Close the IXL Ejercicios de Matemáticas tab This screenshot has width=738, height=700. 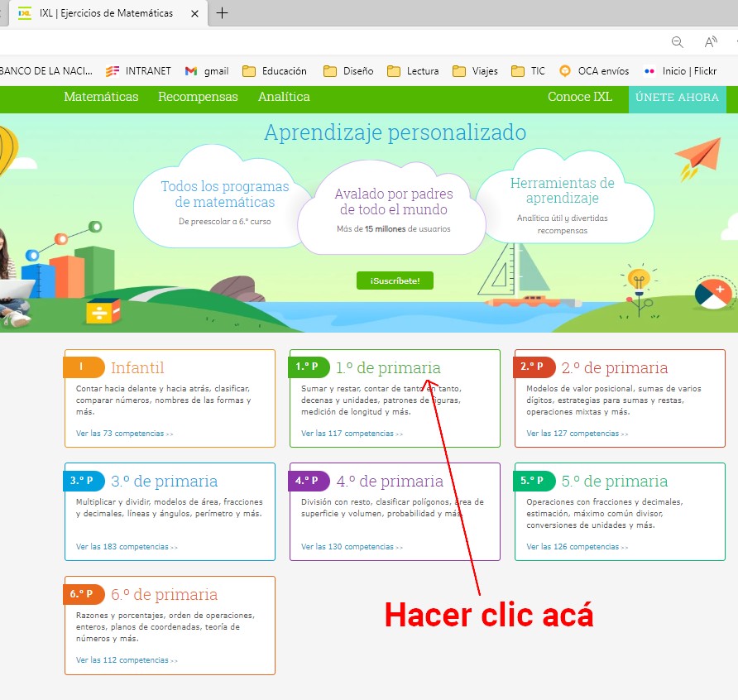[194, 13]
